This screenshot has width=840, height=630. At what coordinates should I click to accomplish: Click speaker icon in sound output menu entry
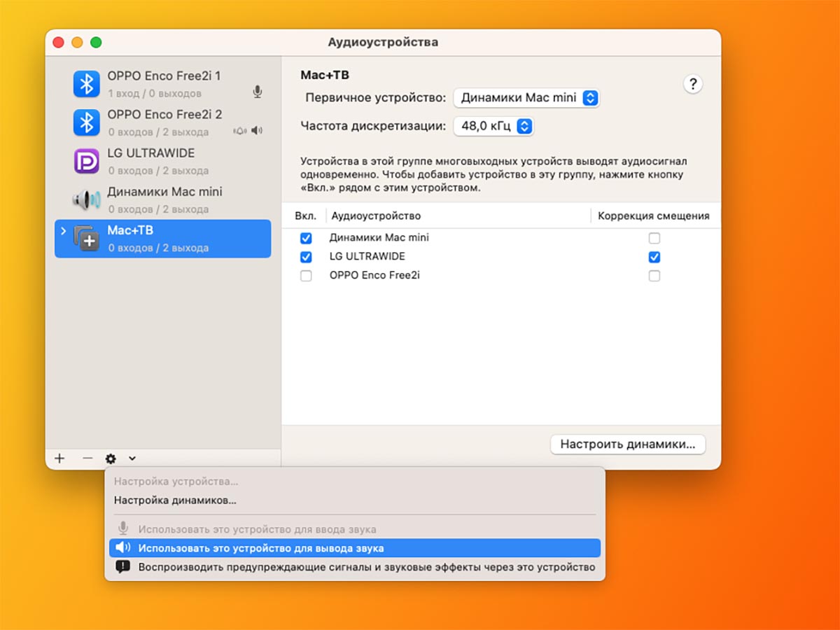click(x=123, y=548)
